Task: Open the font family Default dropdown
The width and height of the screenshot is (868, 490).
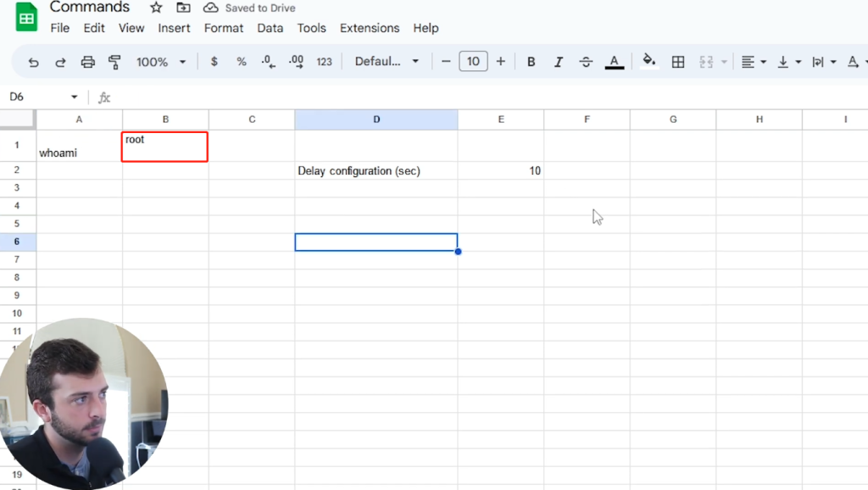Action: [387, 61]
